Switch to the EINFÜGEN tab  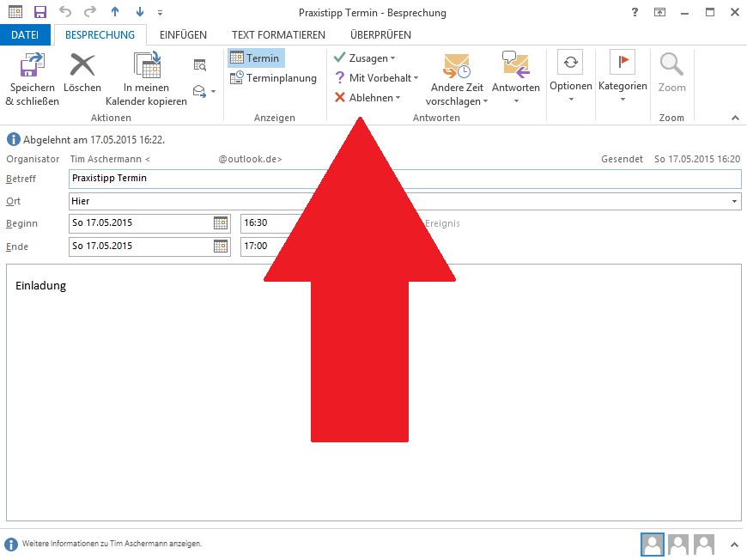click(x=183, y=35)
